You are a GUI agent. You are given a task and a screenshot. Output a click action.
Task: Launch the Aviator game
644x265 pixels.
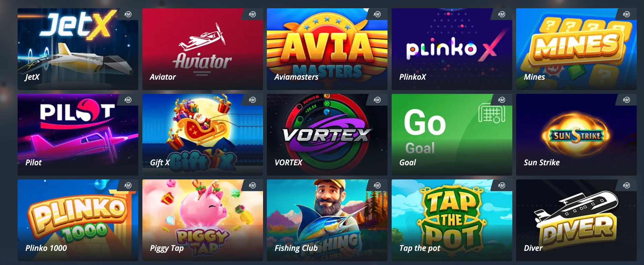point(203,49)
